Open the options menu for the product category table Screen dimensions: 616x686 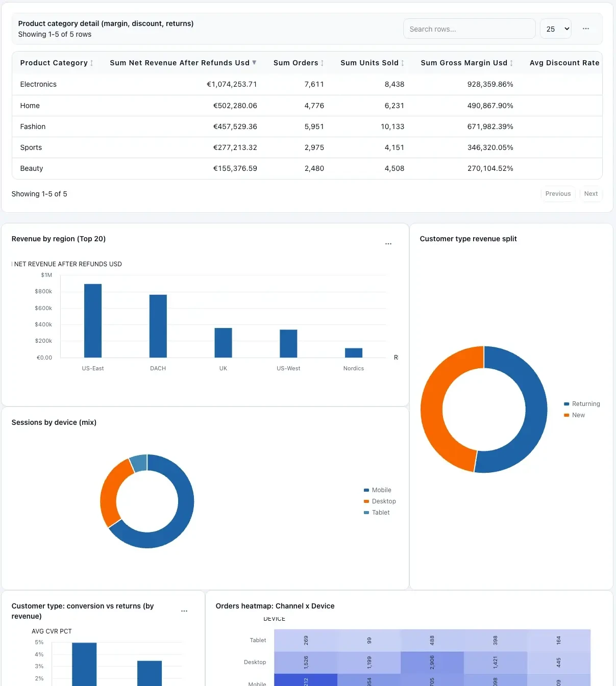click(585, 29)
